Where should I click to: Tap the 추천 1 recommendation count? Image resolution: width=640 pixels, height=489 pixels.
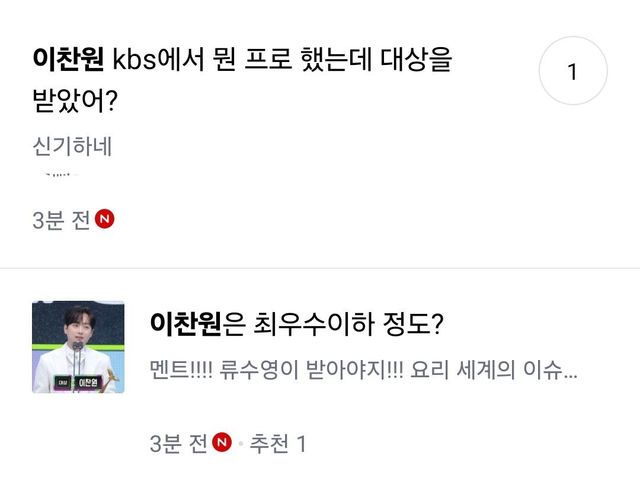277,442
